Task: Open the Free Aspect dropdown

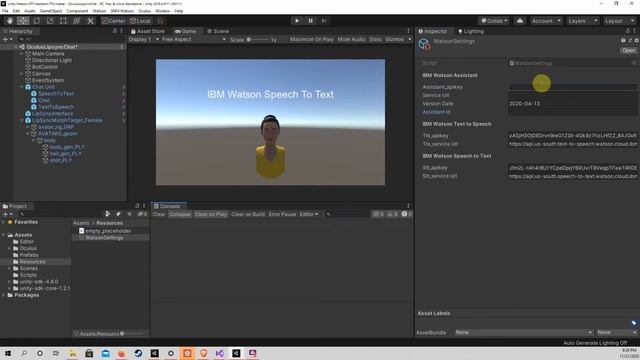Action: 193,39
